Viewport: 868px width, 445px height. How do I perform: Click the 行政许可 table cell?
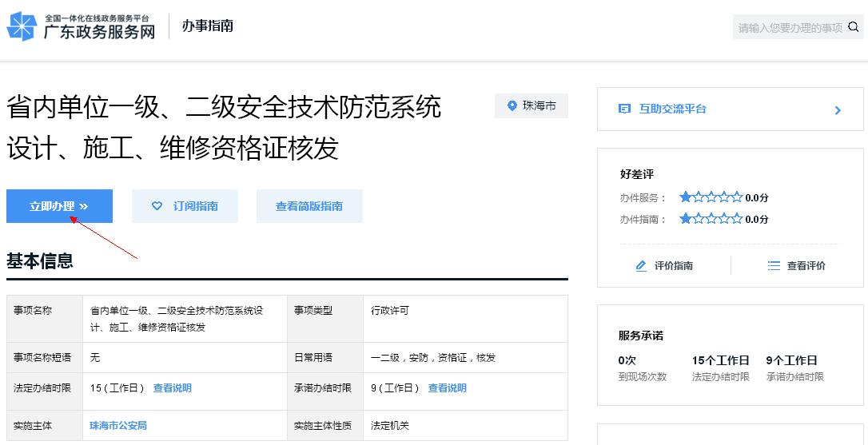click(x=465, y=319)
